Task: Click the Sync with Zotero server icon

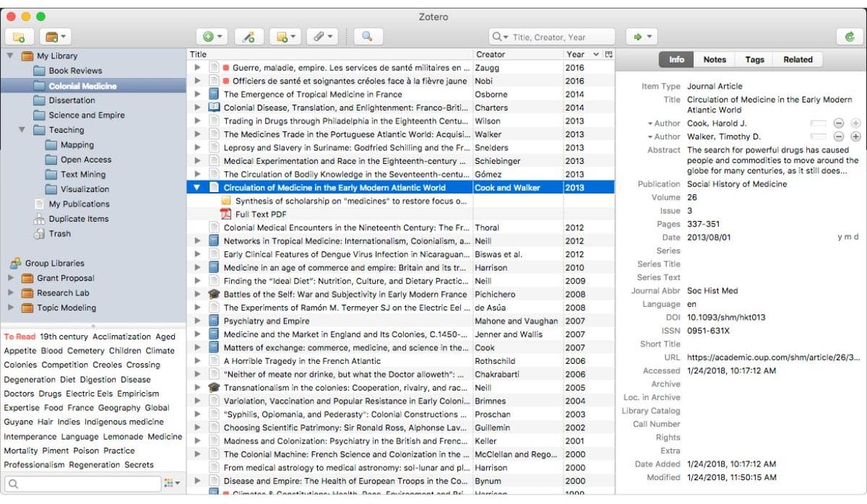Action: 849,36
